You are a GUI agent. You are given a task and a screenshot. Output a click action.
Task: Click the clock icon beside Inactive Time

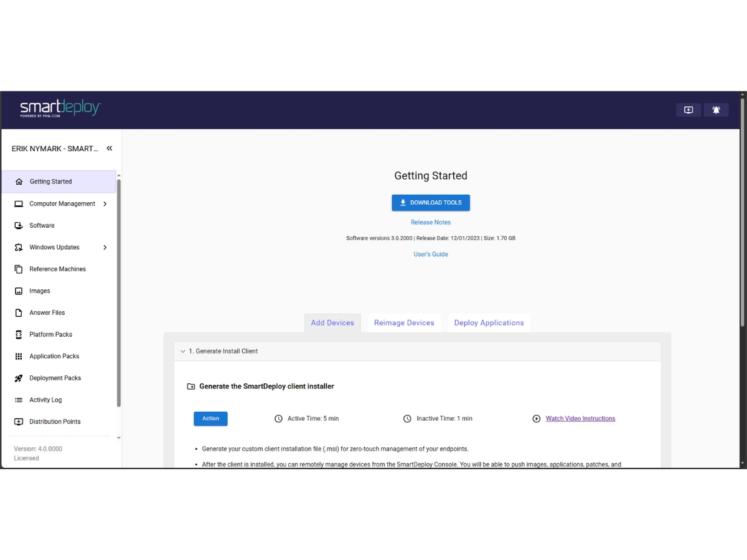pyautogui.click(x=407, y=419)
